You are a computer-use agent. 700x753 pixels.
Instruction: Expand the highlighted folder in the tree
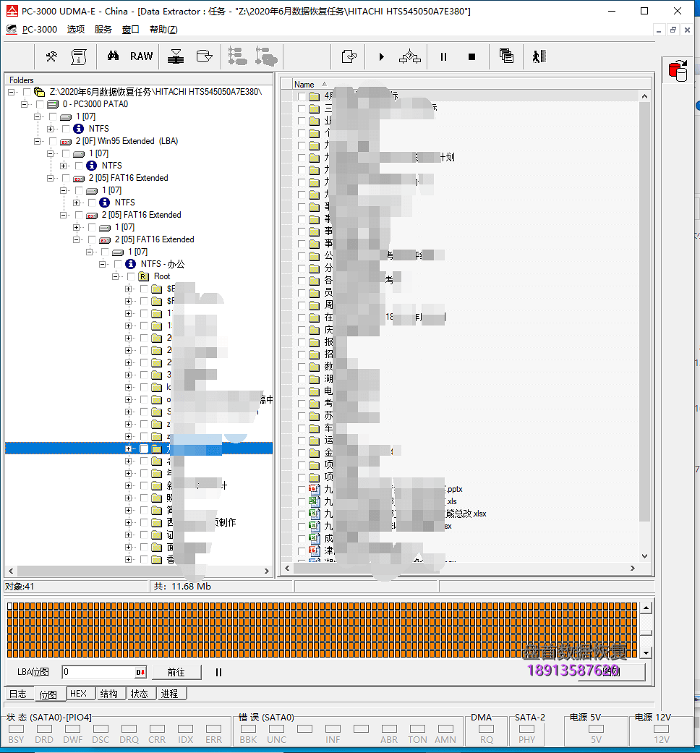(x=128, y=448)
